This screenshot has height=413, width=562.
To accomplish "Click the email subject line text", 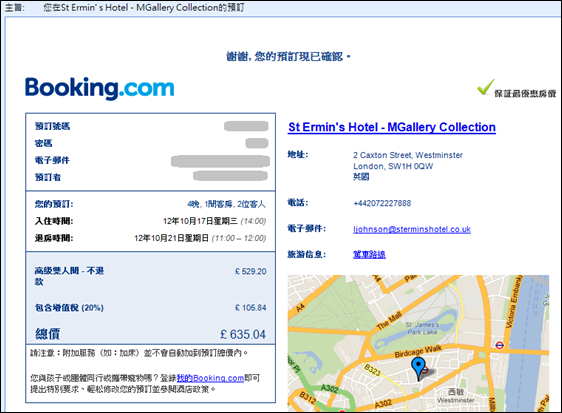I will tap(143, 8).
